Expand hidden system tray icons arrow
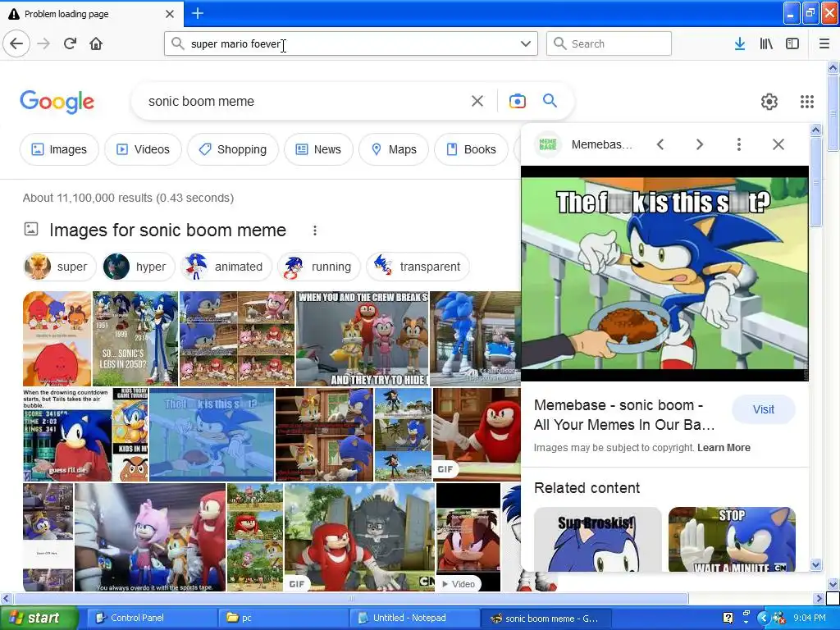Screen dimensions: 840x630 (763, 618)
